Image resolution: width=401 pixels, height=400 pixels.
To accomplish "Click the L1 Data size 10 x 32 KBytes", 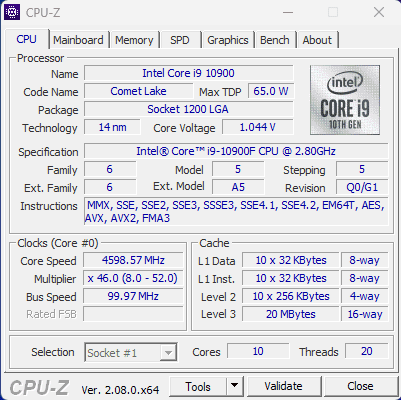I will click(291, 260).
